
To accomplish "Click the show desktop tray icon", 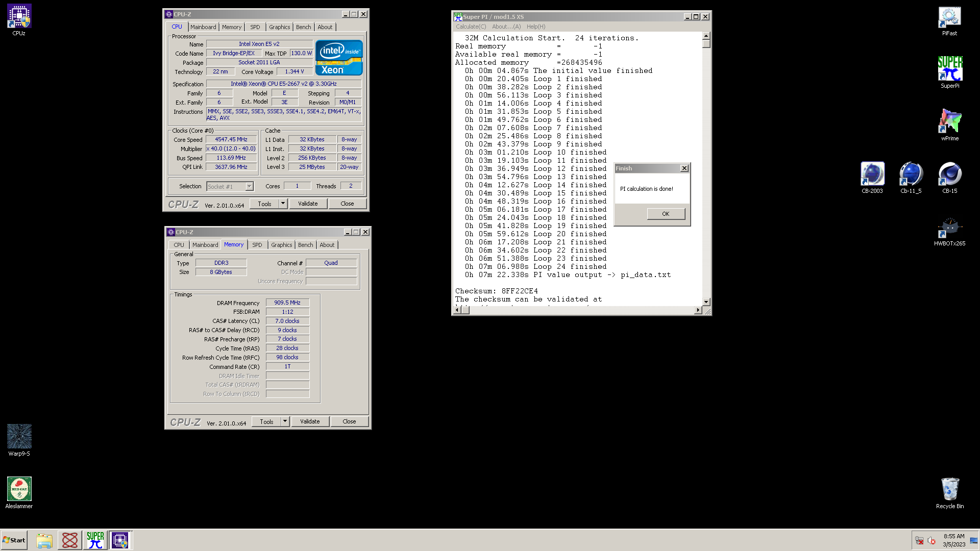I will (974, 540).
